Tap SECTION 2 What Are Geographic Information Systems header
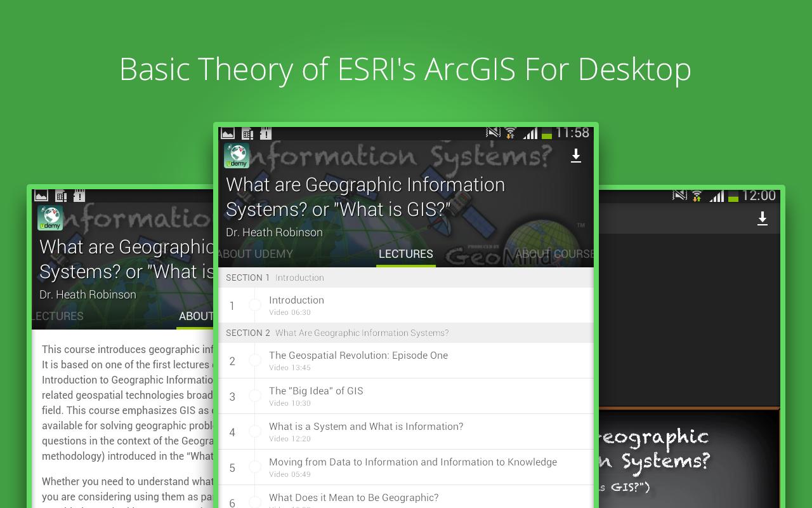 pos(406,333)
